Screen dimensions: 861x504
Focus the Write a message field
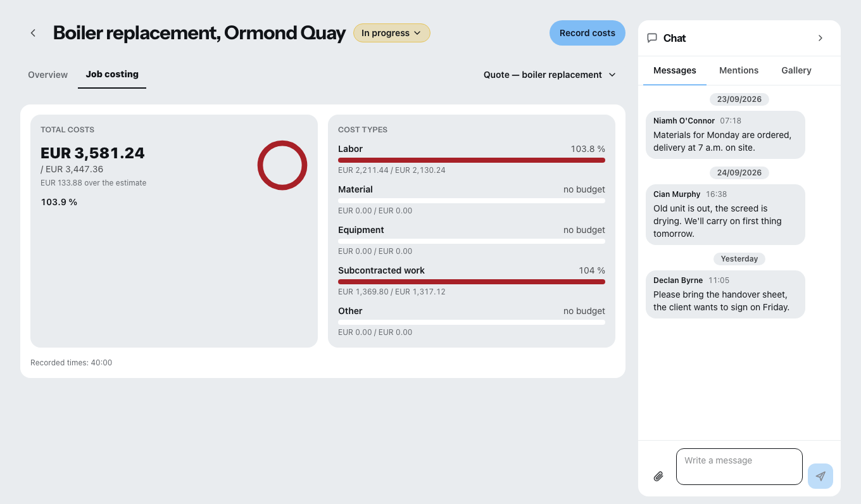(739, 467)
